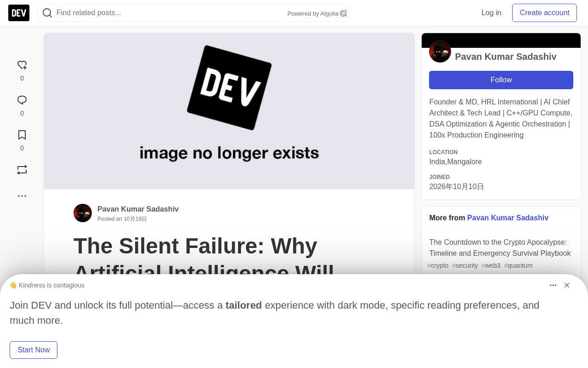Click the author bio starting Founder & MD

pos(501,119)
